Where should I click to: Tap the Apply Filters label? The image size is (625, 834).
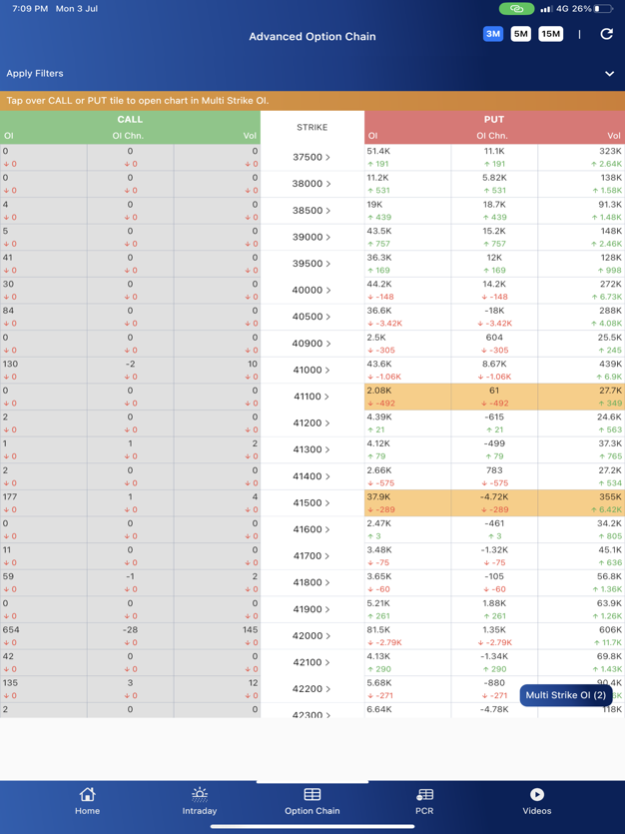[35, 74]
